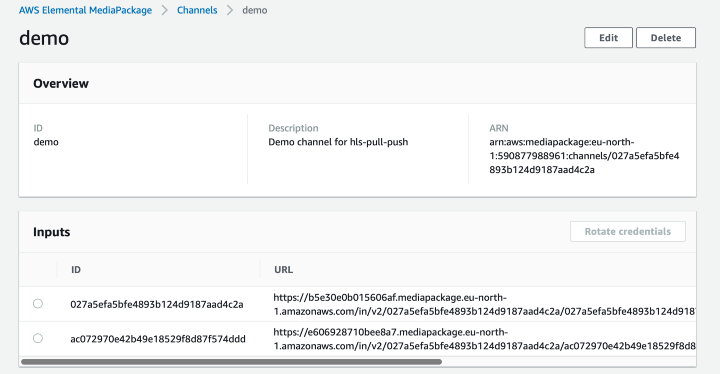Click the Delete button for demo channel
Screen dimensions: 720x374
(666, 38)
